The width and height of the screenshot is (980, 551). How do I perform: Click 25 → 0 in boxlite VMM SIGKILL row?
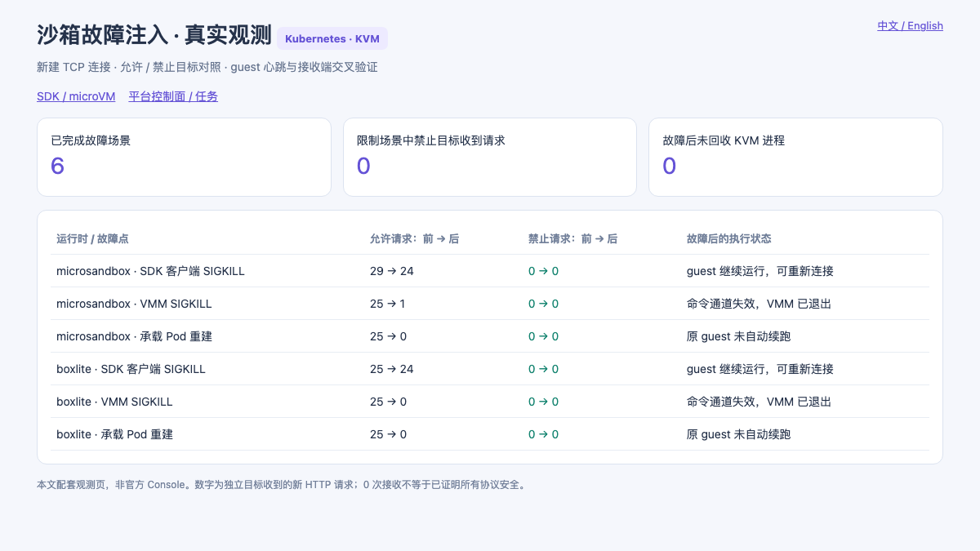389,402
